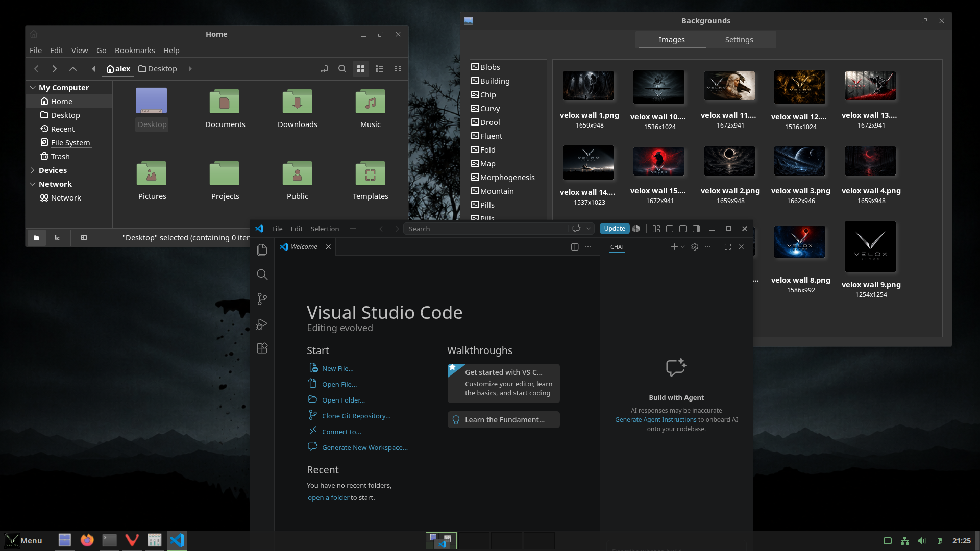The width and height of the screenshot is (980, 551).
Task: Expand Devices section in file manager sidebar
Action: [x=33, y=170]
